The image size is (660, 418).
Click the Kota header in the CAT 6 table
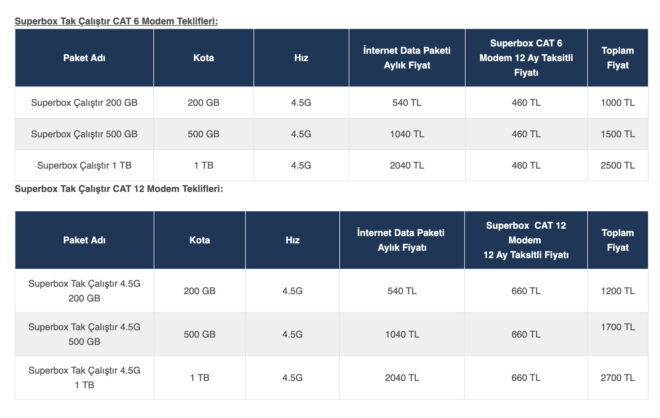(x=203, y=58)
